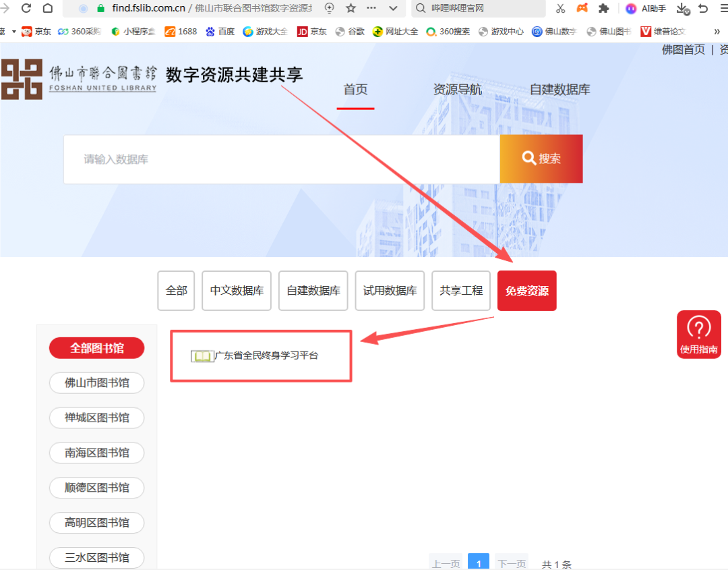Click the orange 搜索 search button
This screenshot has height=570, width=728.
541,159
